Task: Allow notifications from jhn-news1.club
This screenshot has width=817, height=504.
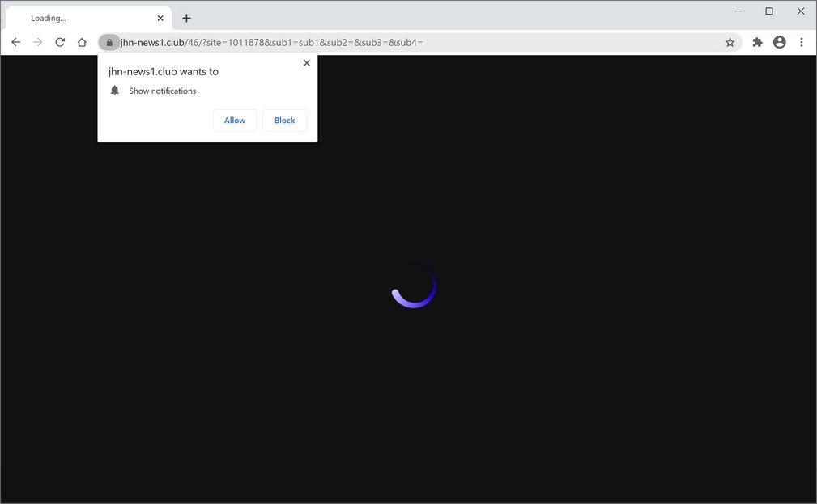Action: [x=235, y=121]
